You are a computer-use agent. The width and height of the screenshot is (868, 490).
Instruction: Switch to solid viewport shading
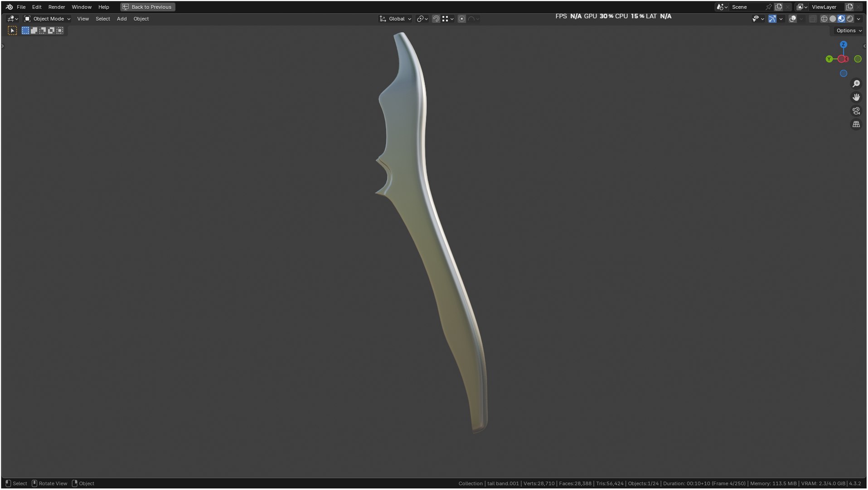tap(833, 19)
